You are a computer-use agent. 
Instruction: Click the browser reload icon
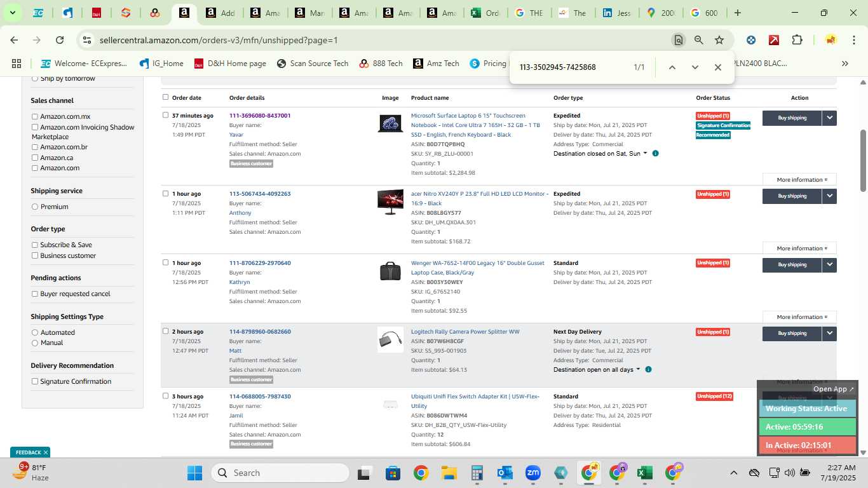60,40
